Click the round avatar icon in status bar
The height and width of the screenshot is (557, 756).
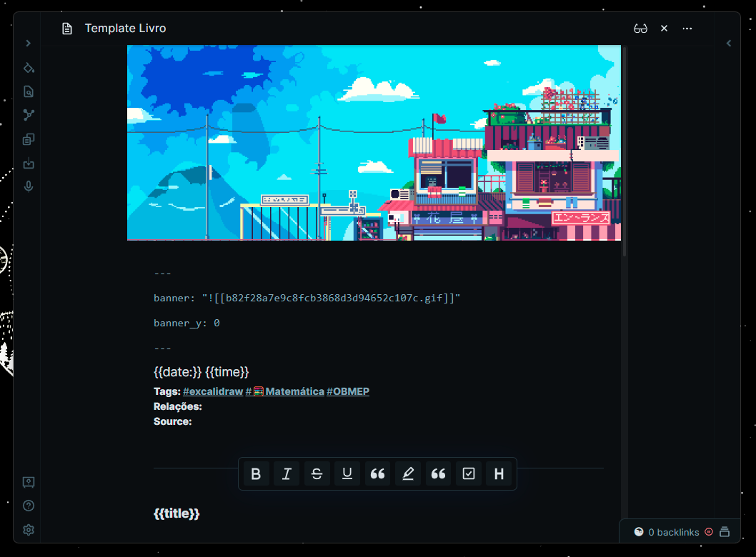click(x=639, y=532)
